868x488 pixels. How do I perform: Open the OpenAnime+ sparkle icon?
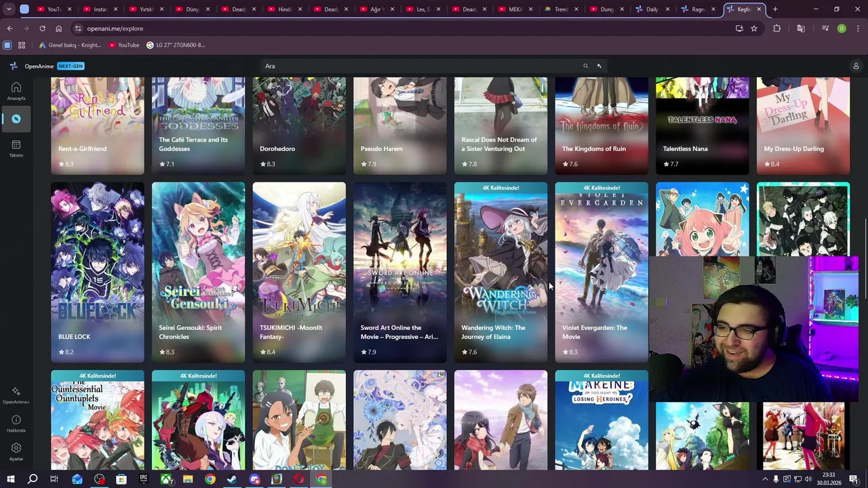[x=16, y=391]
